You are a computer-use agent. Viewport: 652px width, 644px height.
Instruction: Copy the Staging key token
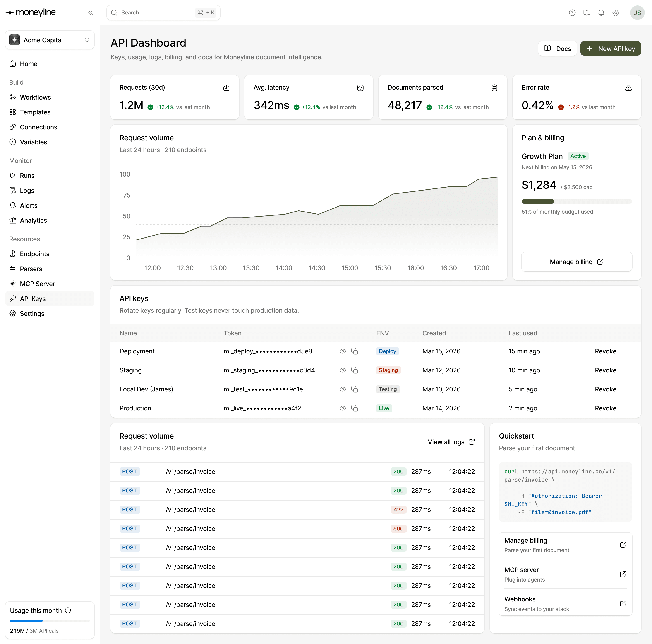(x=354, y=370)
